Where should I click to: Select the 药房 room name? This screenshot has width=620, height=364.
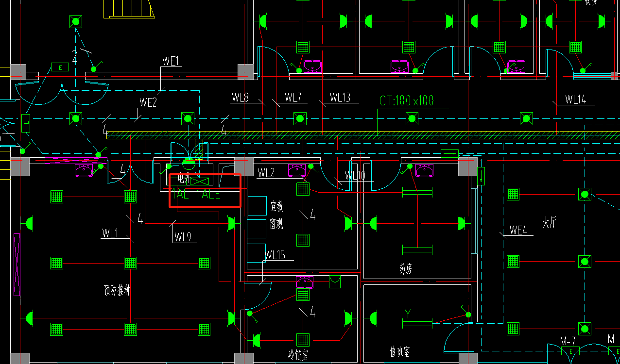[x=406, y=269]
